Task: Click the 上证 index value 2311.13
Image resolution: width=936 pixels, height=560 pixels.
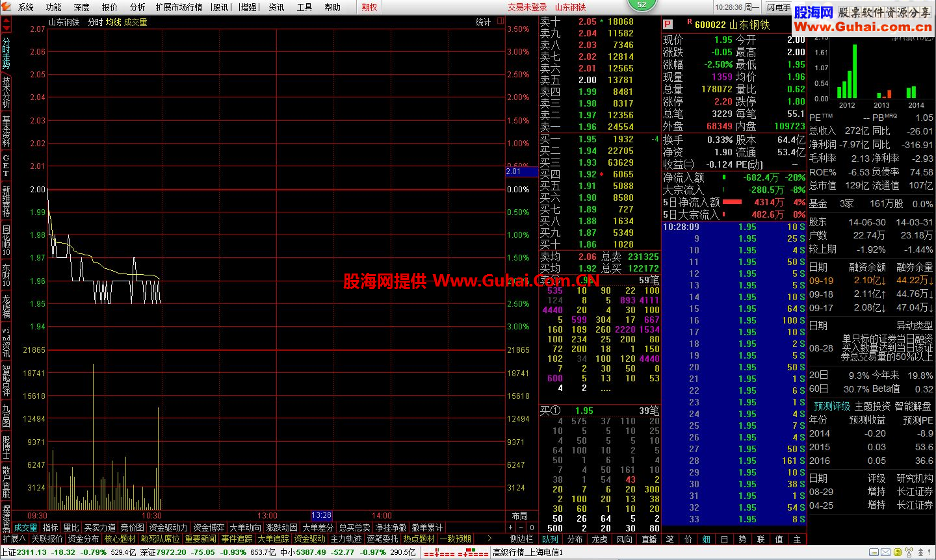Action: click(x=31, y=552)
